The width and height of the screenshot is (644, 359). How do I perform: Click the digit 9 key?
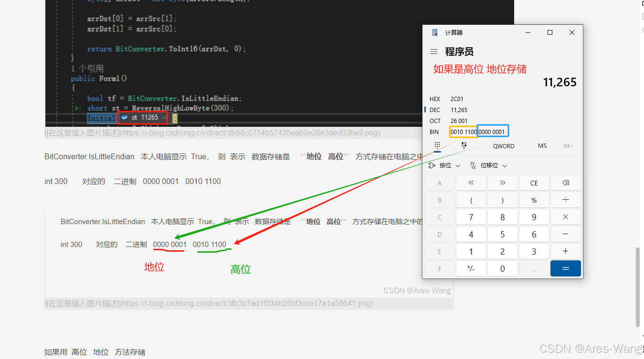click(534, 217)
